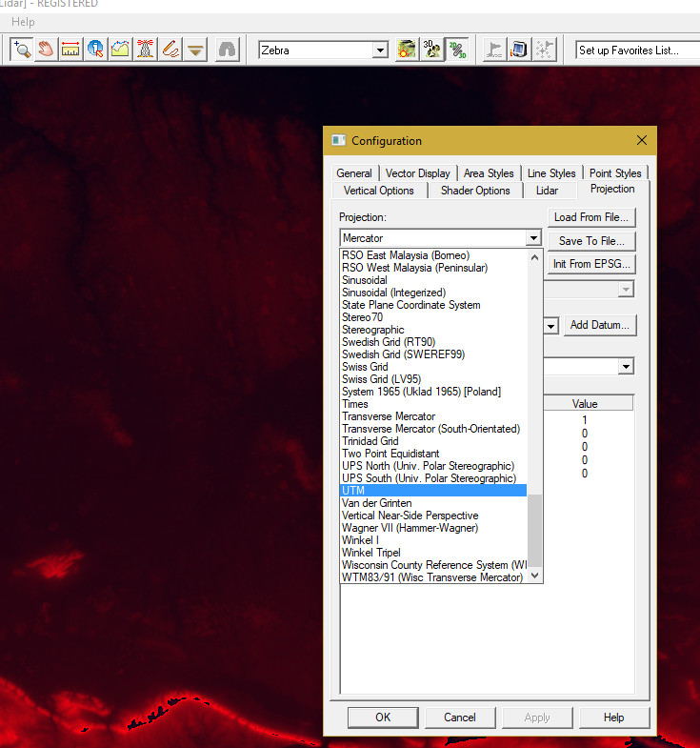700x748 pixels.
Task: Select RSO East Malaysia (Borneo)
Action: 433,255
